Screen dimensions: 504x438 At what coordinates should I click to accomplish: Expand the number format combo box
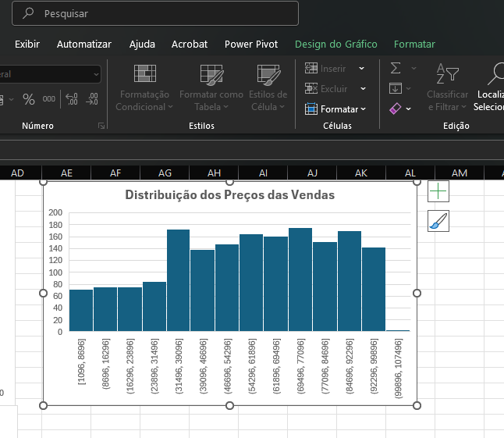[x=96, y=74]
